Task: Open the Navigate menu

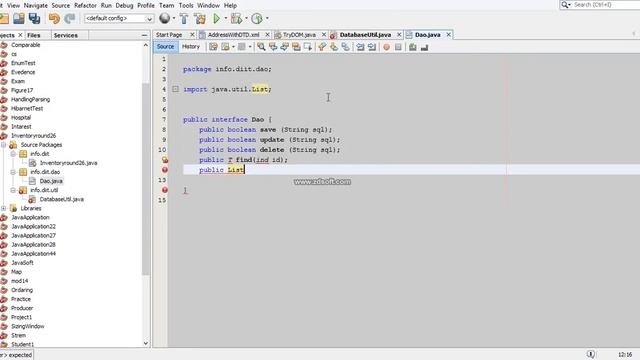Action: (36, 5)
